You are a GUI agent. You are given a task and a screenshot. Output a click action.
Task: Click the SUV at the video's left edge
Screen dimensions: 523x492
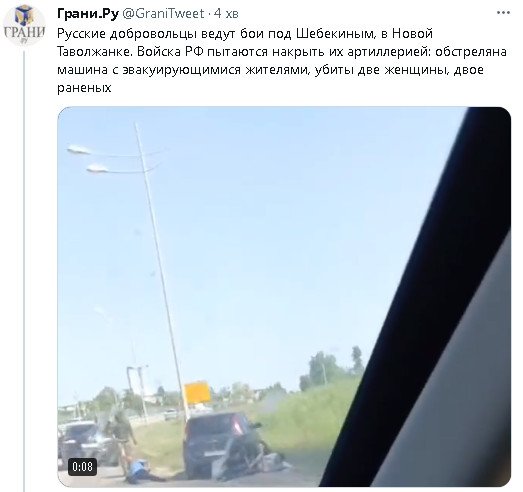(85, 444)
